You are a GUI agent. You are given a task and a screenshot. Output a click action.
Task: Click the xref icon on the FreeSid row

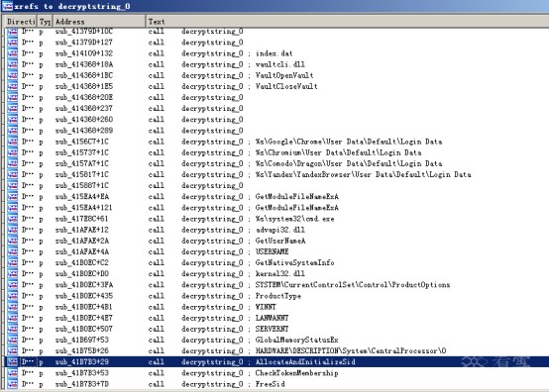[12, 384]
